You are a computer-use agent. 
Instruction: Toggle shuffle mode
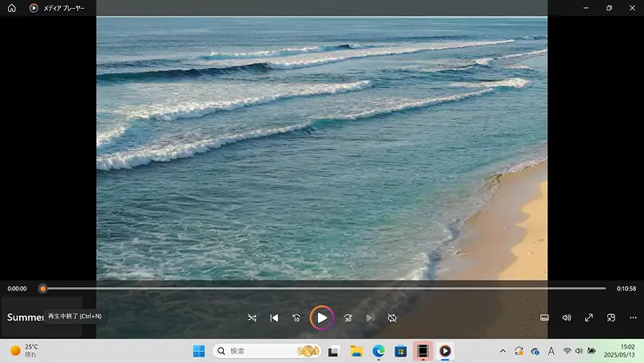point(252,318)
